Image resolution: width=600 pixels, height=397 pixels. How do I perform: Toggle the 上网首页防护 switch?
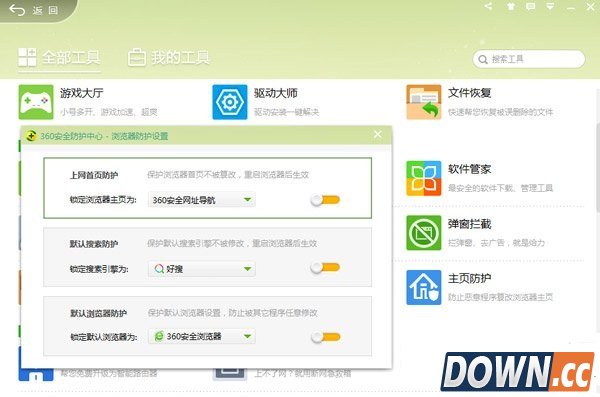click(325, 199)
